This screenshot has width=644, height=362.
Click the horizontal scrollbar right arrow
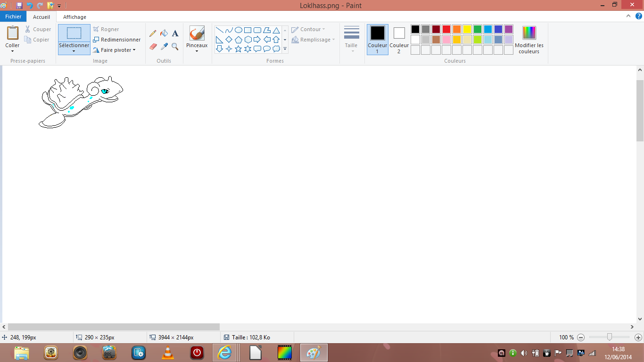(632, 327)
